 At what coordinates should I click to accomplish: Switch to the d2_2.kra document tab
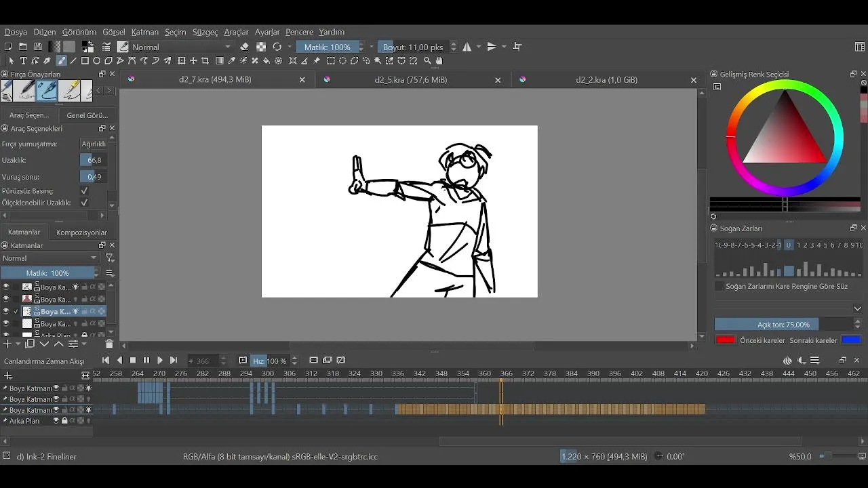(x=607, y=79)
